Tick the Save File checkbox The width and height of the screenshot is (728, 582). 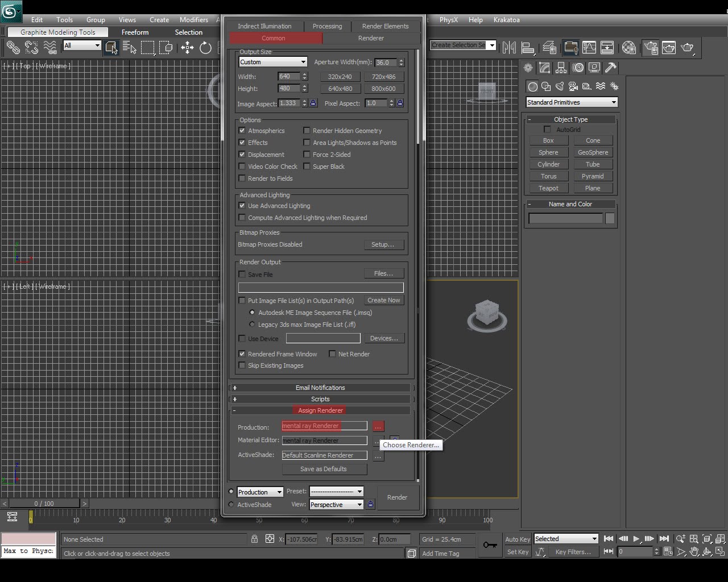[x=242, y=275]
